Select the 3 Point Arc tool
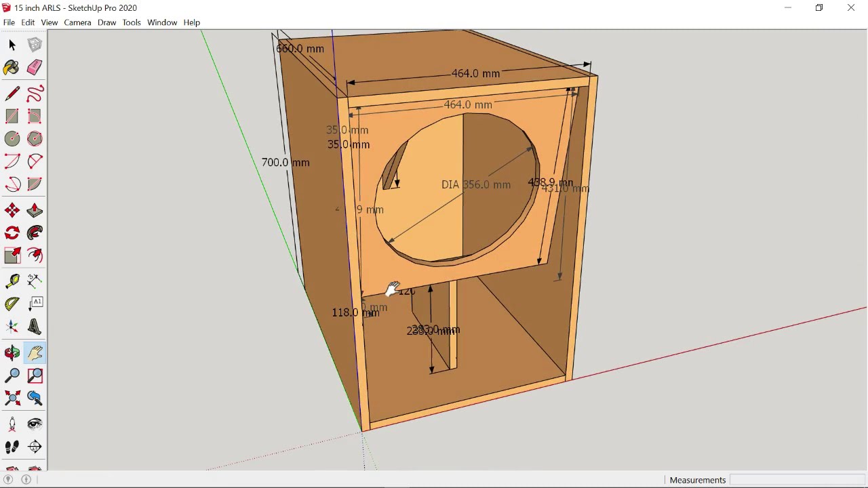Screen dimensions: 868x488 click(x=12, y=184)
